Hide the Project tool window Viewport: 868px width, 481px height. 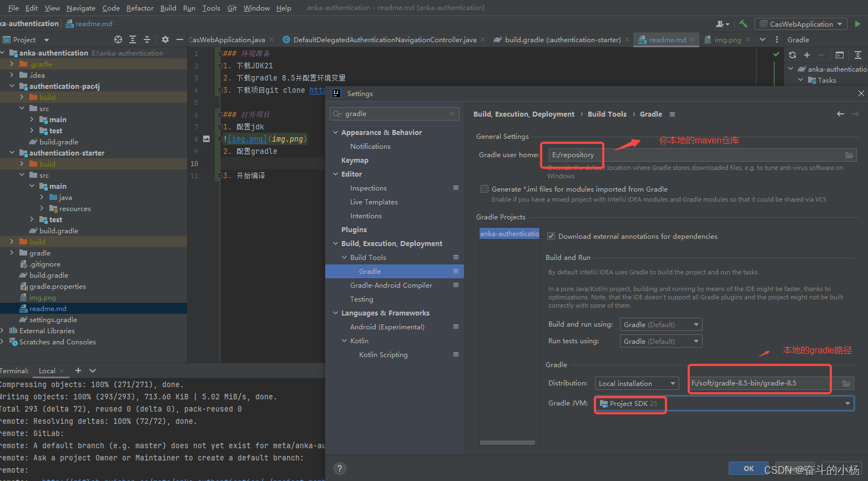click(179, 39)
